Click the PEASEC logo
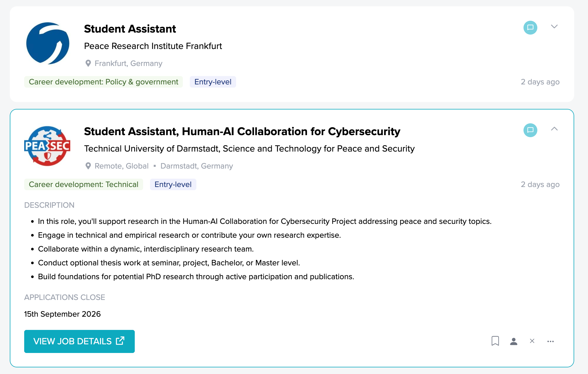The height and width of the screenshot is (374, 588). [47, 146]
